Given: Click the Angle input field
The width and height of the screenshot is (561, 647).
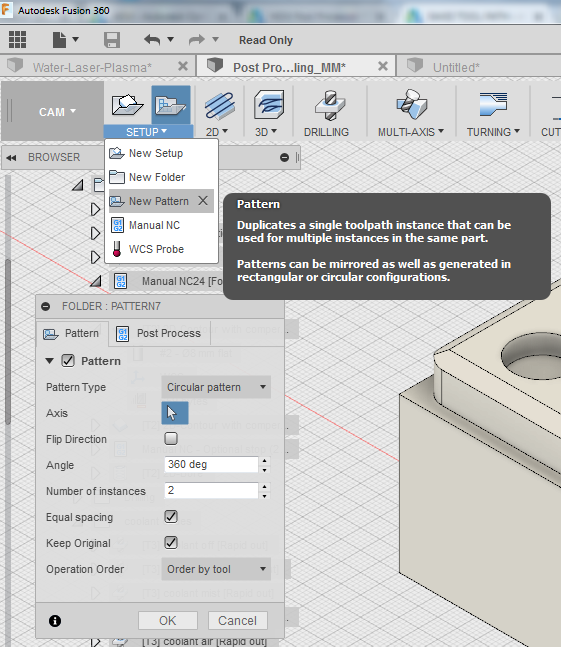Looking at the screenshot, I should pos(211,465).
